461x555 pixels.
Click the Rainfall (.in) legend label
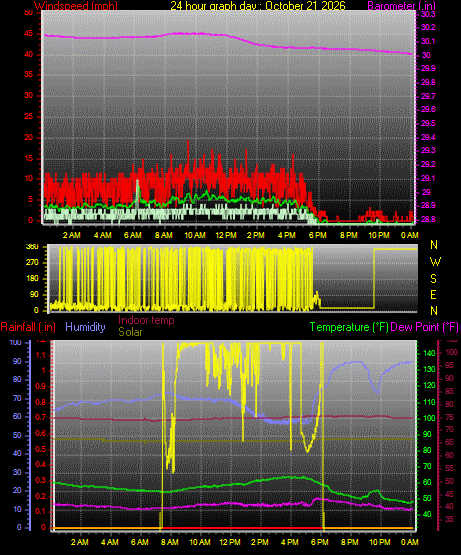pos(28,327)
